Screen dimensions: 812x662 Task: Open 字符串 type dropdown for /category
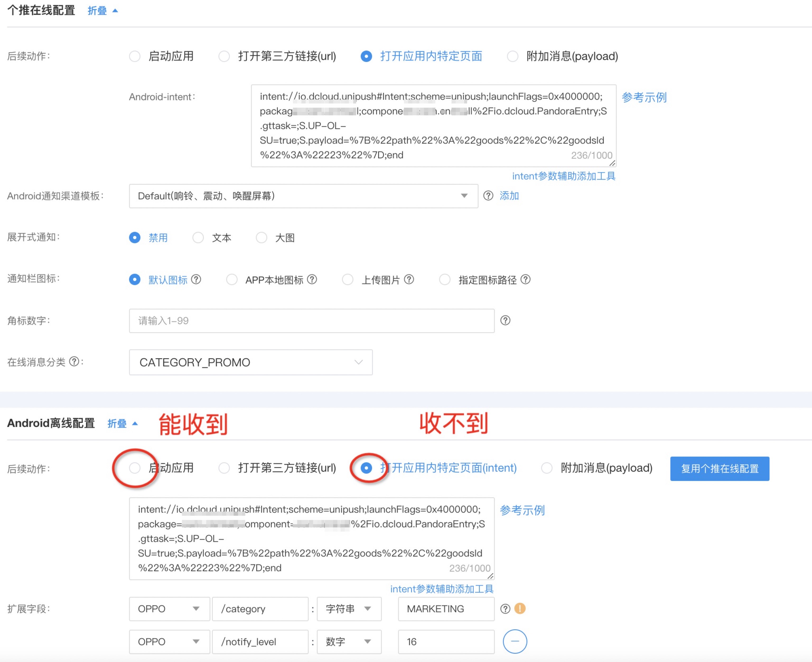[x=348, y=609]
